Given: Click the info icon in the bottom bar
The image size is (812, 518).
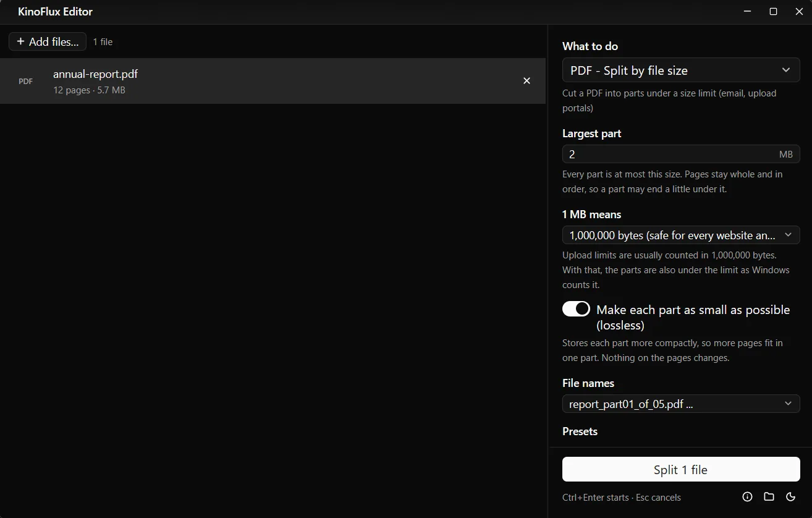Looking at the screenshot, I should tap(747, 497).
